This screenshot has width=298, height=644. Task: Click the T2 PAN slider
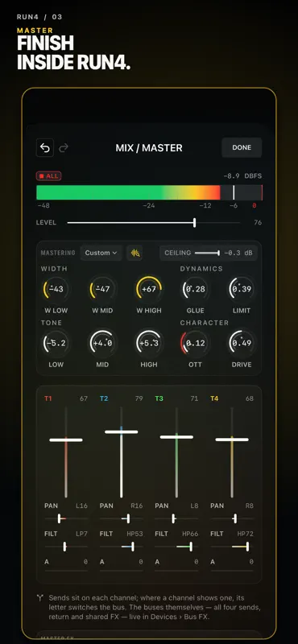coord(122,518)
